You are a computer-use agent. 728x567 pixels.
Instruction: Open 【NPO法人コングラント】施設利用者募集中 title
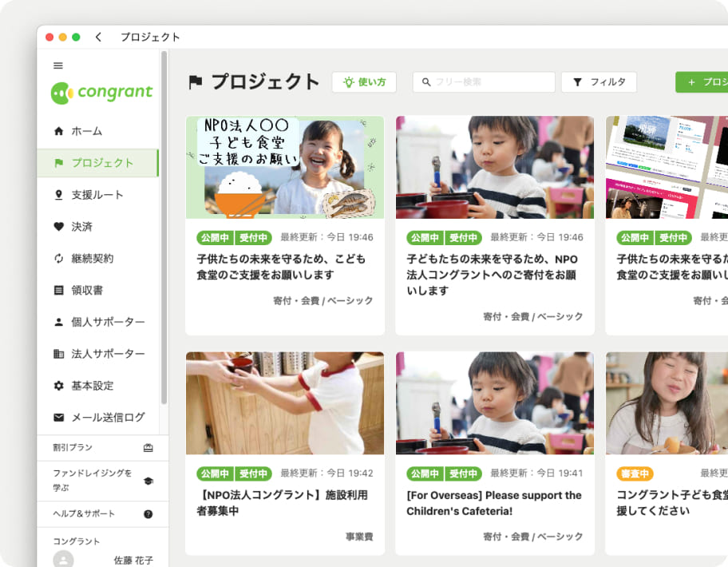pyautogui.click(x=282, y=503)
